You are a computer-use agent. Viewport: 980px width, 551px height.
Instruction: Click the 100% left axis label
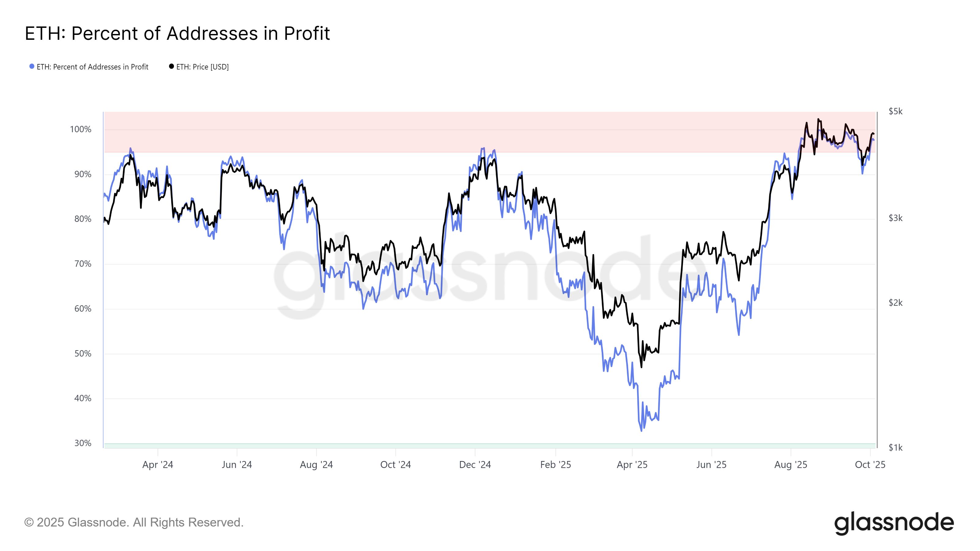coord(81,129)
